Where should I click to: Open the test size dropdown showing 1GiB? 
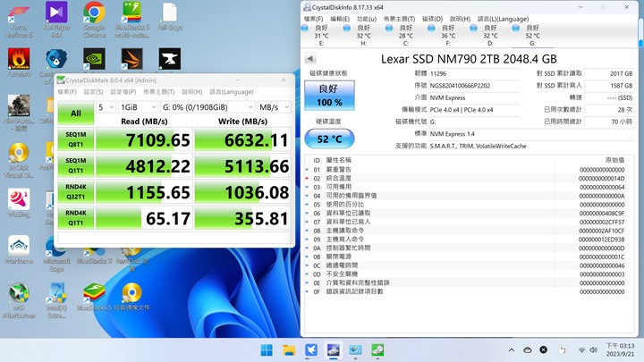[138, 107]
